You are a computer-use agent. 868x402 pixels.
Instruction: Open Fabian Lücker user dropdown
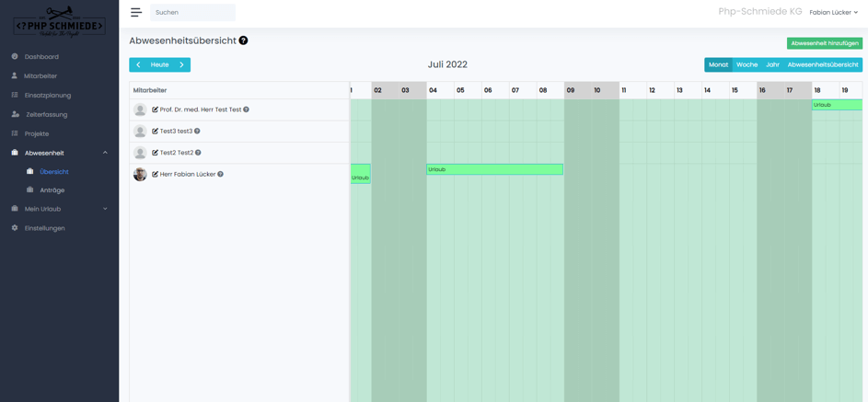(x=833, y=13)
